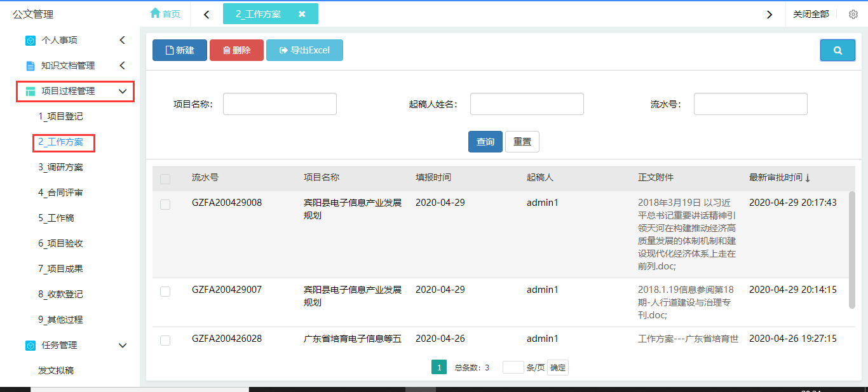Click the blue magnifier search button

pos(837,50)
